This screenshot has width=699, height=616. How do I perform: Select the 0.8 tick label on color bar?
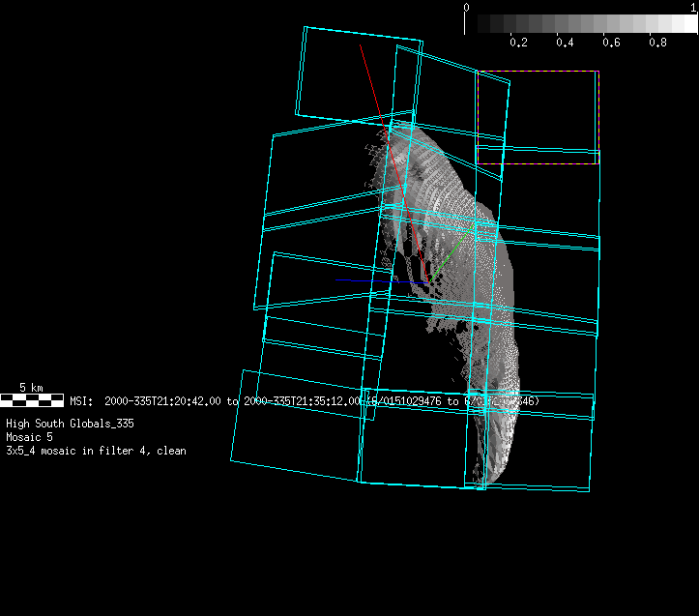pyautogui.click(x=657, y=44)
